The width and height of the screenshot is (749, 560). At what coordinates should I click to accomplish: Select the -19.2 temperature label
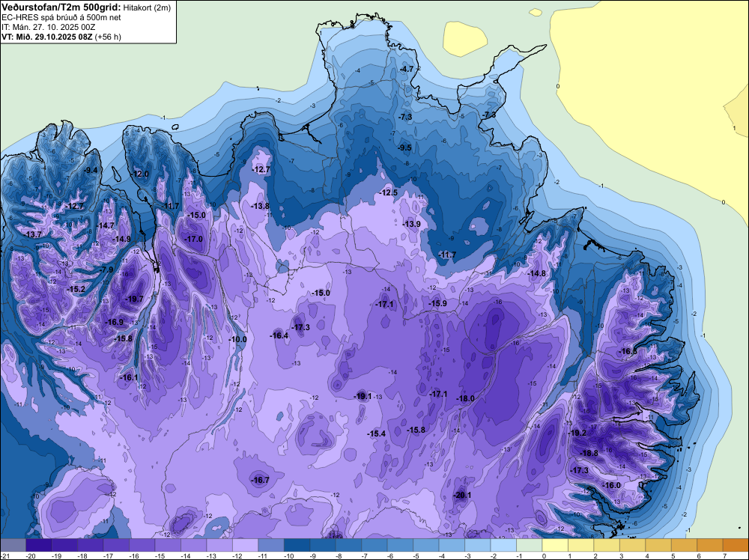[x=577, y=433]
